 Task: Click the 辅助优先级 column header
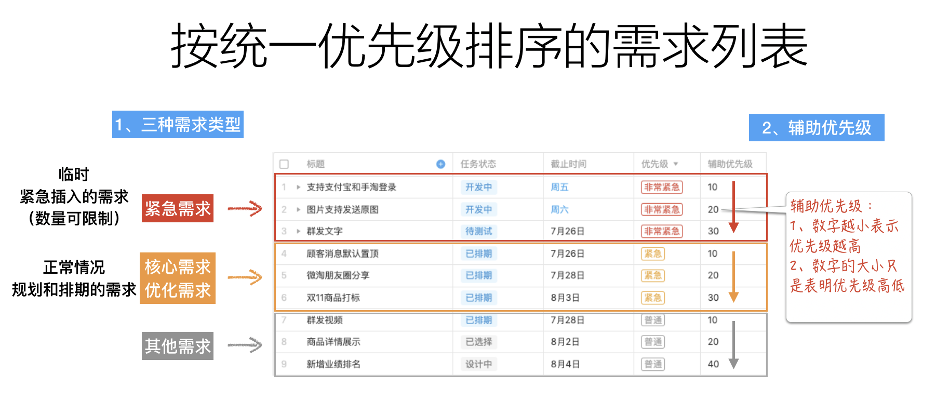[x=730, y=164]
